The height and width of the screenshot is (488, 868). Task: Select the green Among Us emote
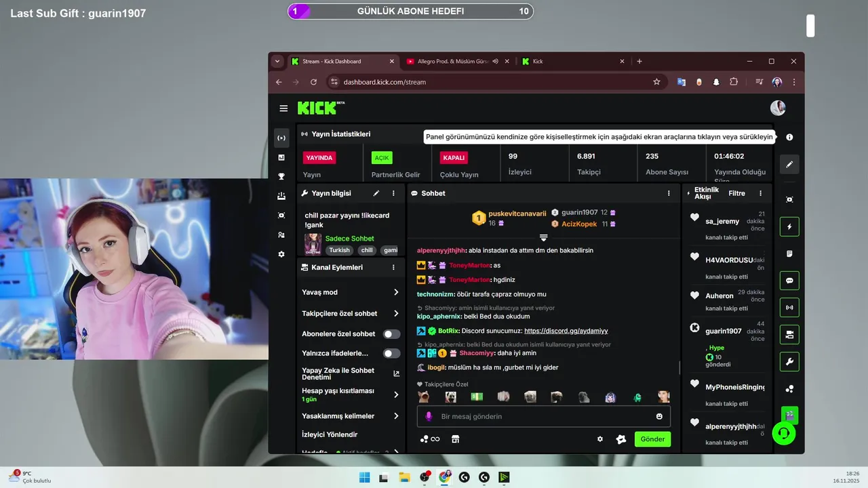pyautogui.click(x=637, y=397)
